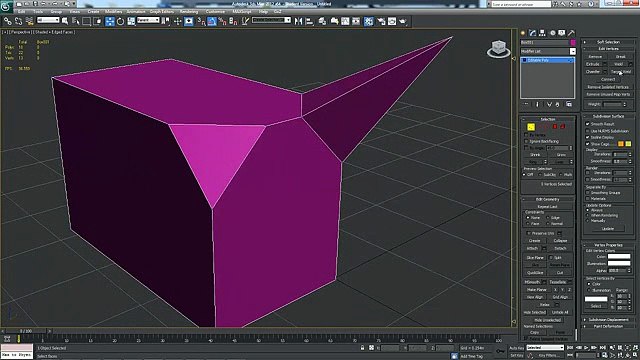Toggle the Angle Snap icon
This screenshot has height=360, width=640.
(212, 21)
